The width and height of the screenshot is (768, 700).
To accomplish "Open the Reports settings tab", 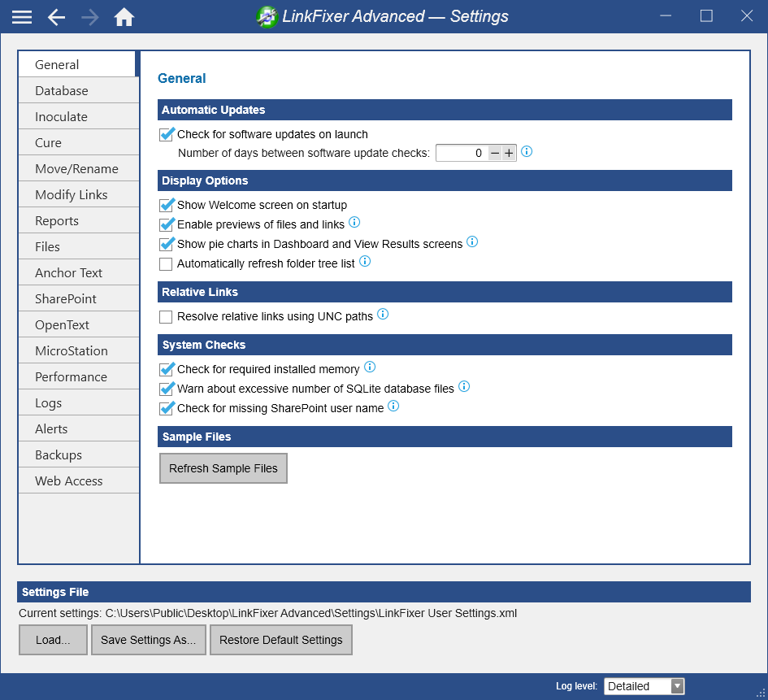I will pos(79,220).
